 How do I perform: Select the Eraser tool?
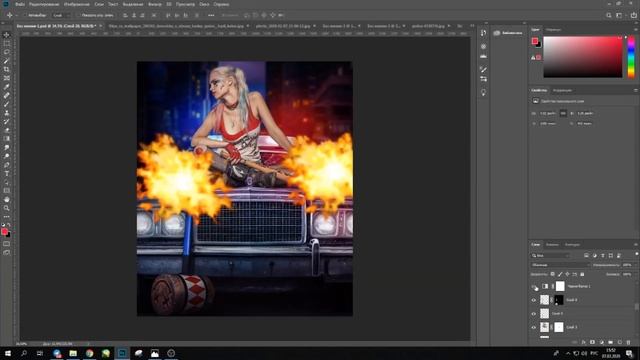7,130
